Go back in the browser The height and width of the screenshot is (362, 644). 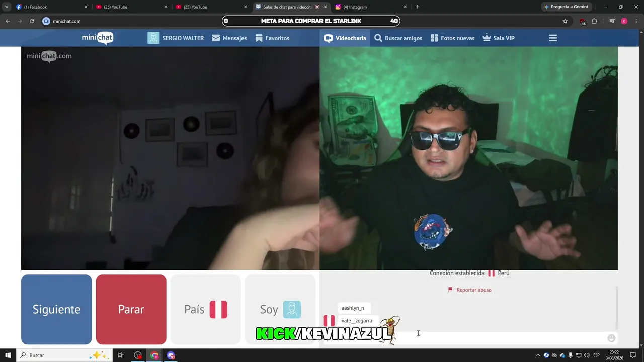tap(8, 21)
